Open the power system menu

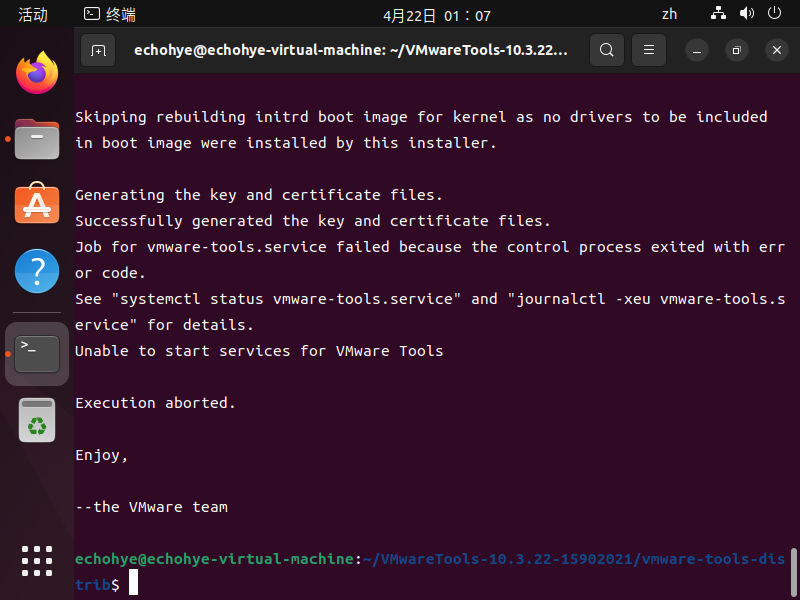[x=774, y=13]
